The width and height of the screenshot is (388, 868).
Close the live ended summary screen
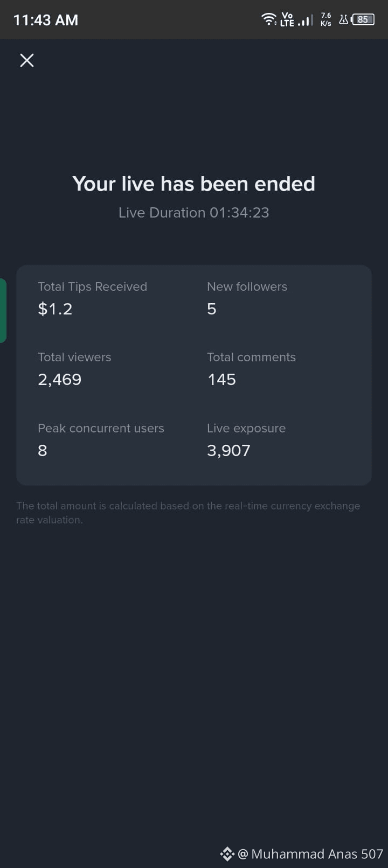coord(27,60)
